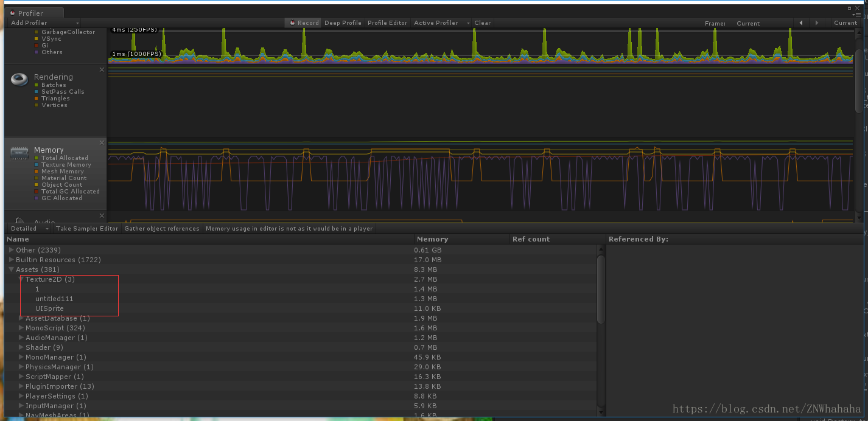Close the Rendering profiler module

pyautogui.click(x=102, y=70)
